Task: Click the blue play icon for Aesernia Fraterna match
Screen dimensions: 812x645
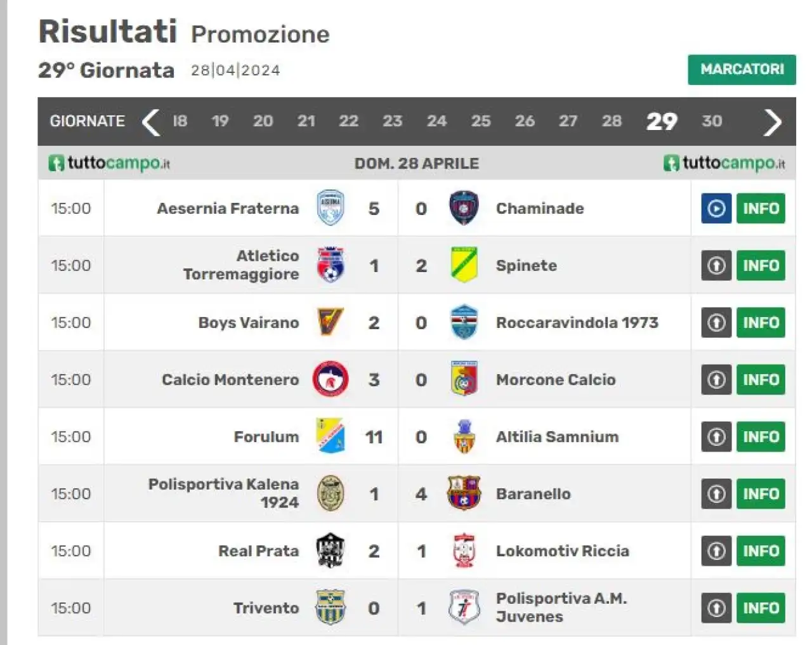Action: coord(716,208)
